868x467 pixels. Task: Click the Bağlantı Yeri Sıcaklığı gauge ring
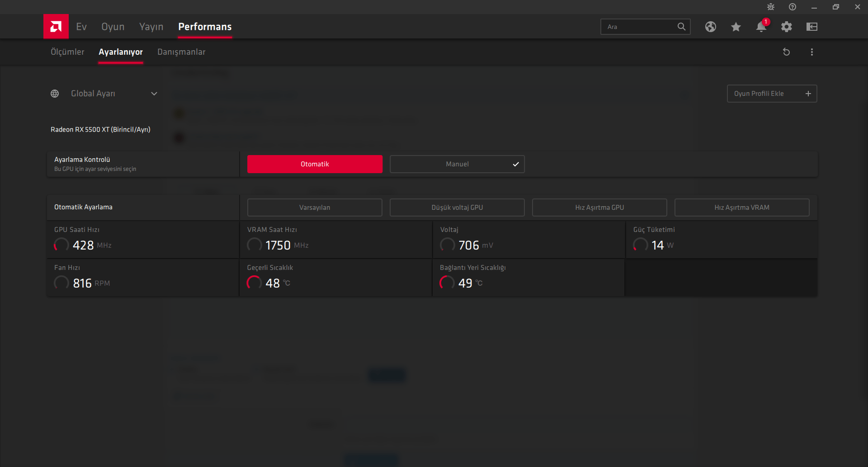[448, 283]
